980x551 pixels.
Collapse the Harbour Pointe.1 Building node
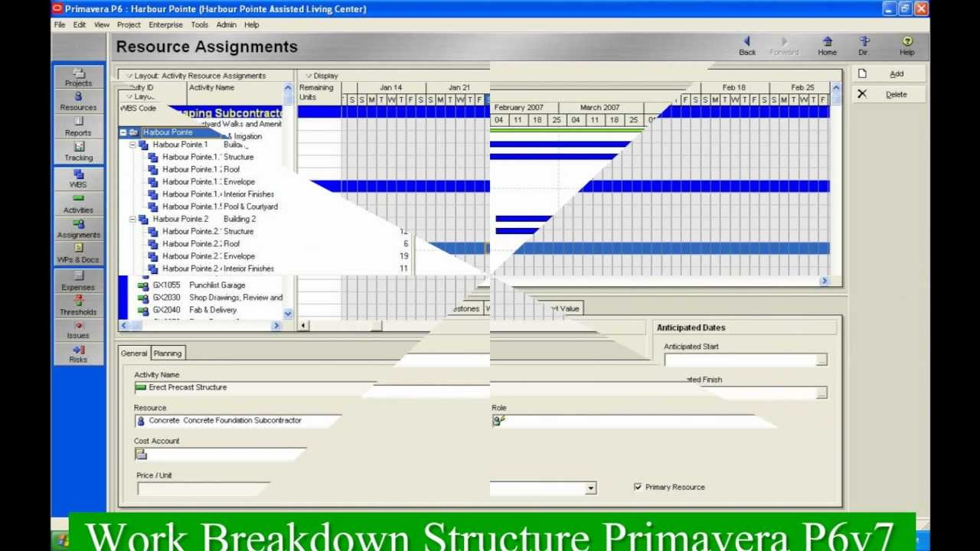click(132, 145)
